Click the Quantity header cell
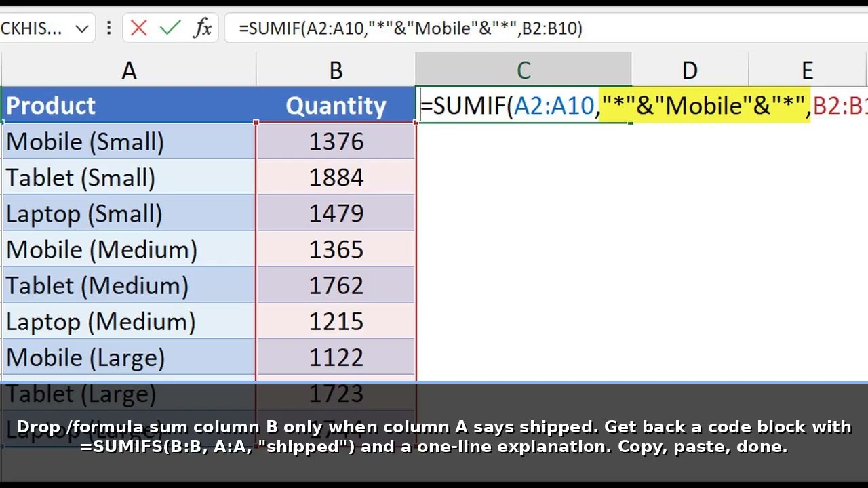Viewport: 868px width, 488px height. (336, 105)
